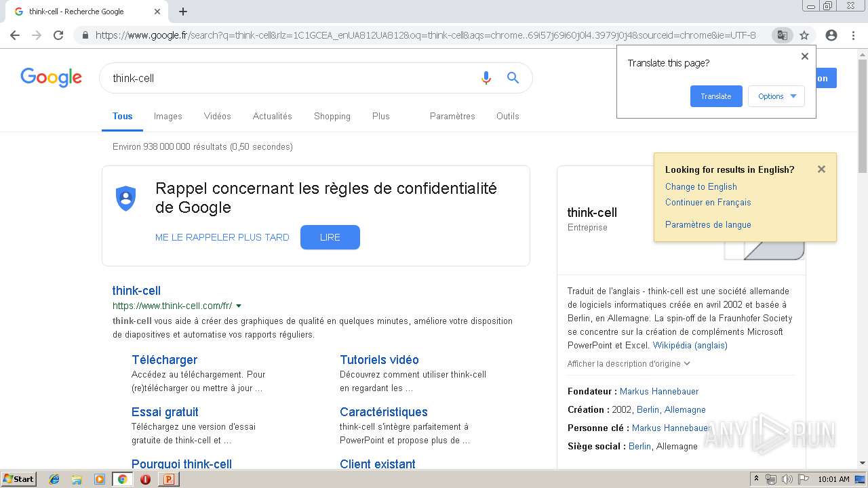Click Continuer en Français link
This screenshot has width=868, height=488.
point(708,203)
